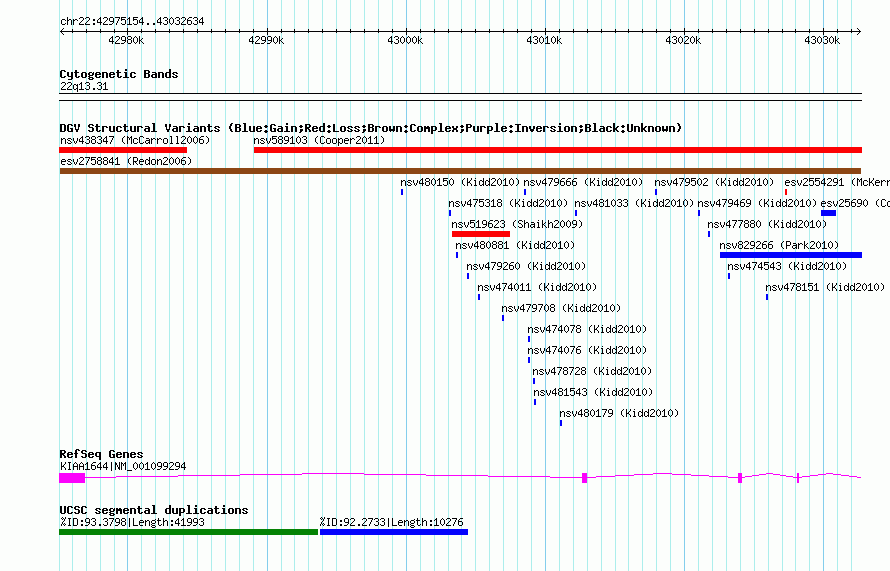Click the nsv438347 (McCarroll2006) red loss bar
890x571 pixels.
pos(123,150)
